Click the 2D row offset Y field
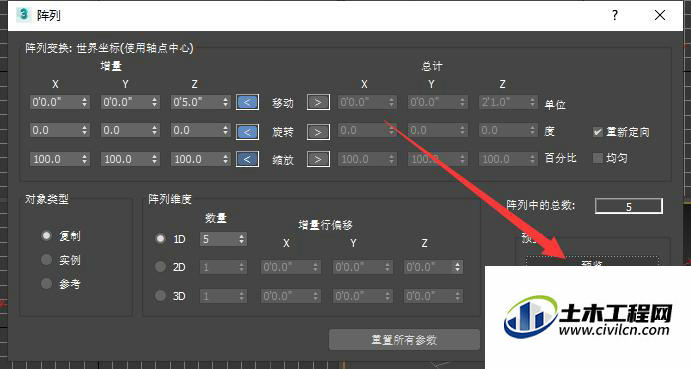 pyautogui.click(x=362, y=267)
